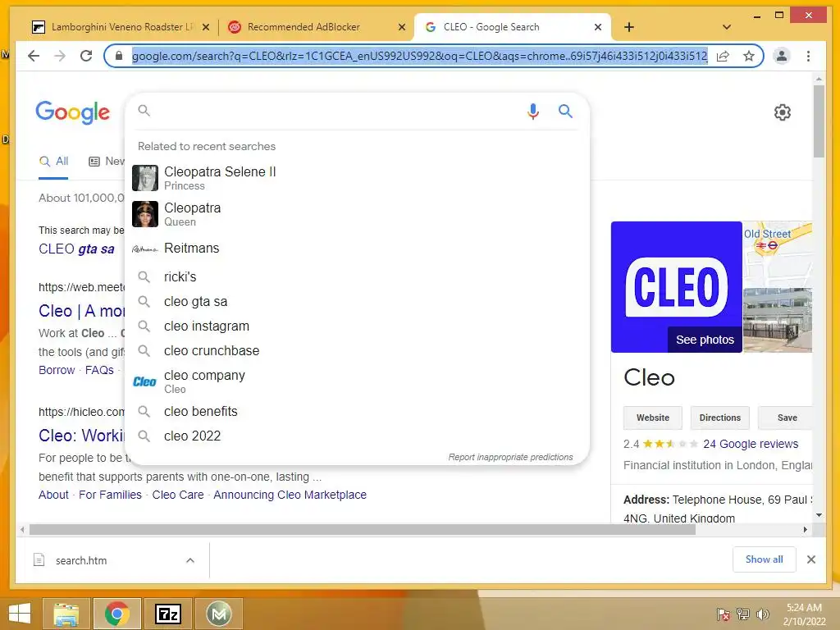This screenshot has width=840, height=630.
Task: Open the Old Street map thumbnail
Action: [778, 254]
